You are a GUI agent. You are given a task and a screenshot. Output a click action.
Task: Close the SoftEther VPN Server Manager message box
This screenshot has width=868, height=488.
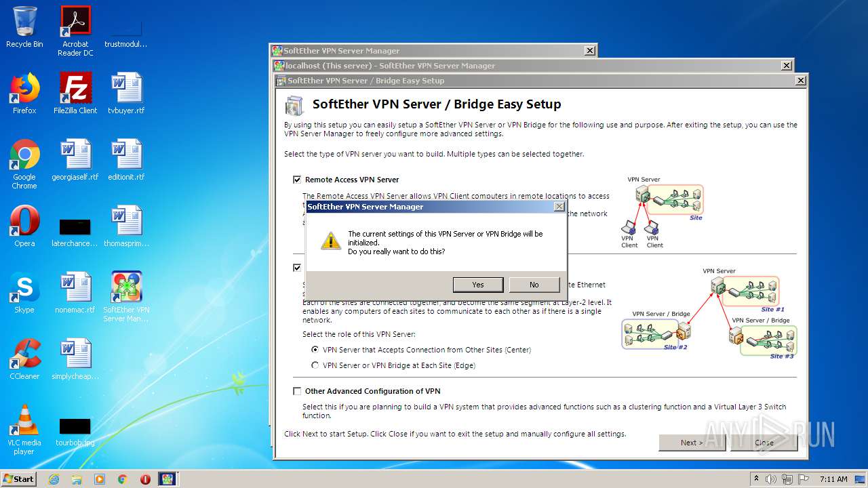559,207
